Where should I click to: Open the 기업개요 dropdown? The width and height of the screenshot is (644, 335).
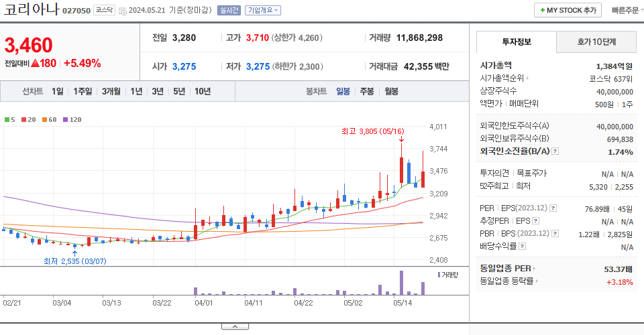point(263,10)
